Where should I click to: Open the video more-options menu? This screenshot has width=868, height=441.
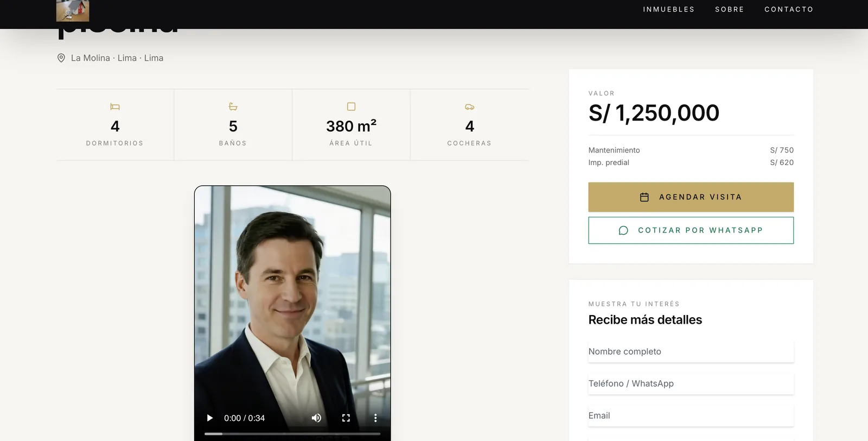pyautogui.click(x=375, y=418)
